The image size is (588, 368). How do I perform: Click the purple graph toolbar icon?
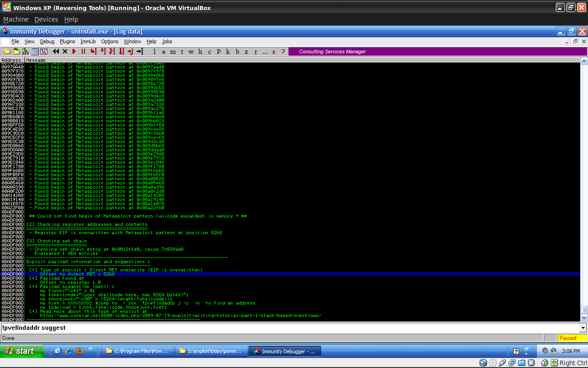44,52
